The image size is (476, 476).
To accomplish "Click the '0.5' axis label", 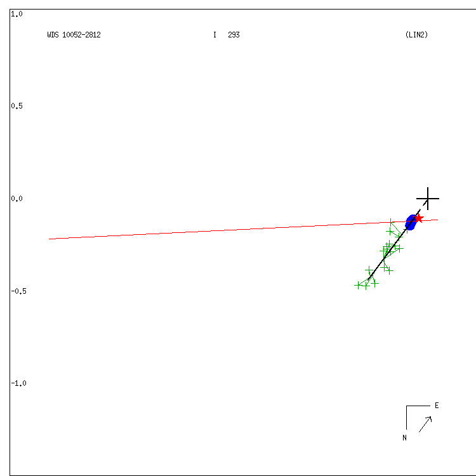I will pos(17,106).
